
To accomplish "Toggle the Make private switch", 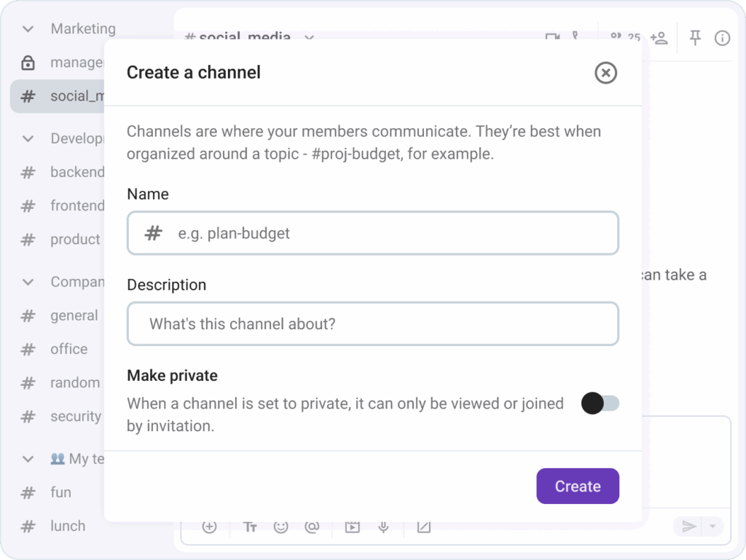I will coord(600,403).
